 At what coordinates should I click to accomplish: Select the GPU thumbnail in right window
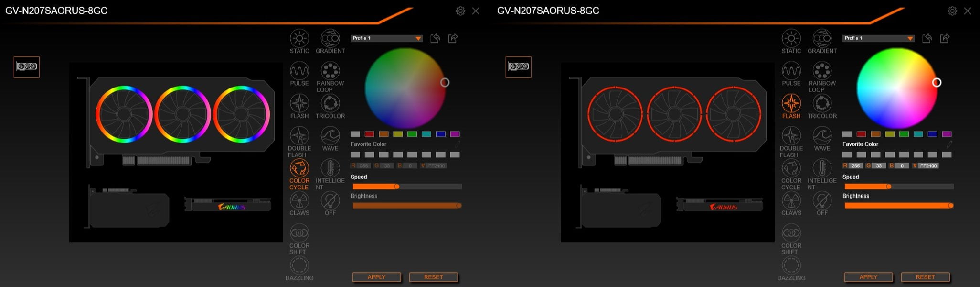(519, 67)
